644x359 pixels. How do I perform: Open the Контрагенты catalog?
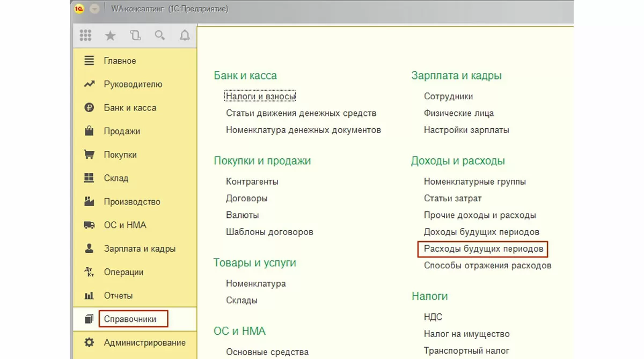(252, 181)
